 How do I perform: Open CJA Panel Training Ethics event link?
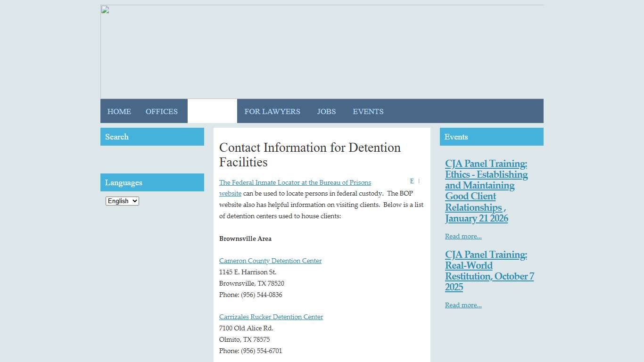click(x=486, y=191)
